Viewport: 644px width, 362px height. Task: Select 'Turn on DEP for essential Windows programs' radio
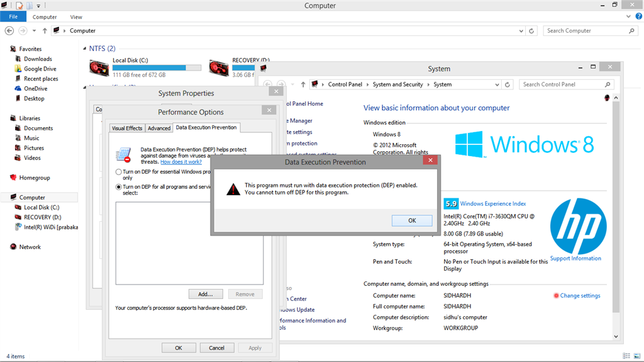[x=119, y=172]
